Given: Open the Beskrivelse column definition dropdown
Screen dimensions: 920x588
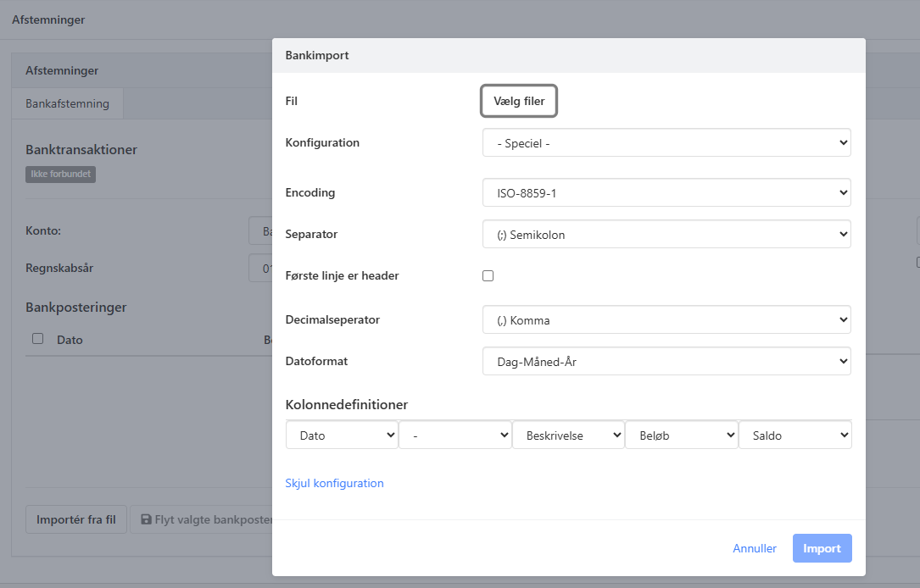Looking at the screenshot, I should (x=568, y=435).
